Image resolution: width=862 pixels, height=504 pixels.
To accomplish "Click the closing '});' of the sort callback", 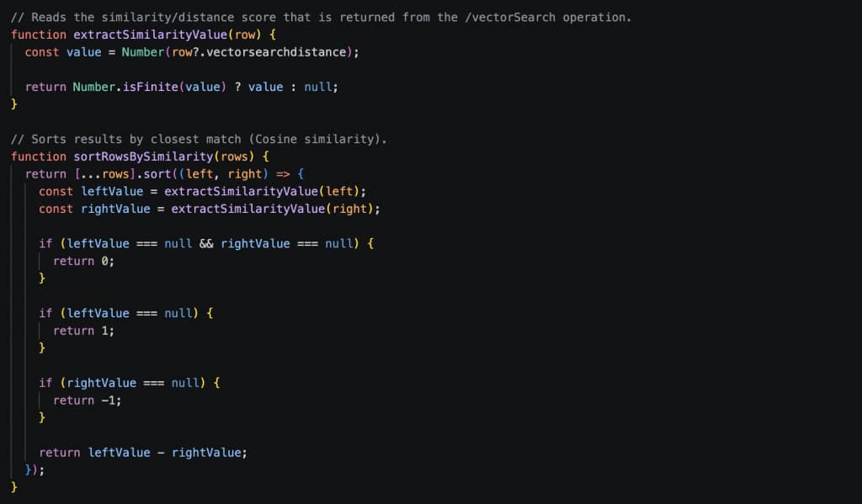I will coord(35,470).
